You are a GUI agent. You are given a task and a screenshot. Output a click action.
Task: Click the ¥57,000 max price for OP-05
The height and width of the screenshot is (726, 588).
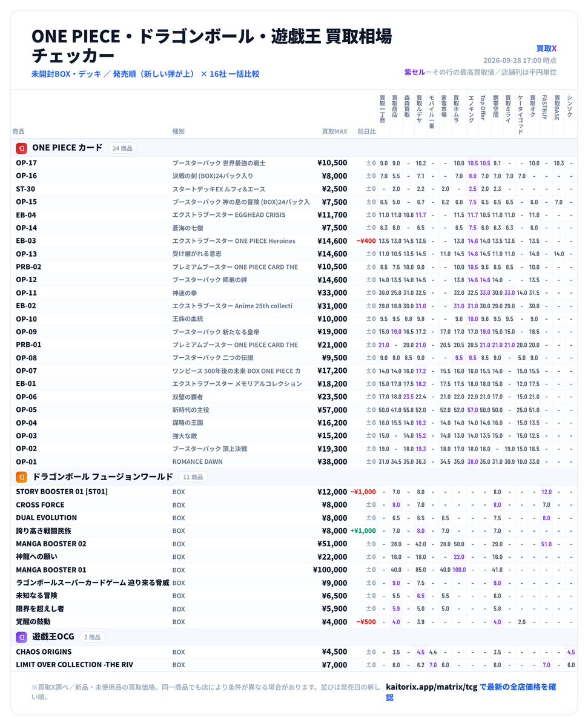332,410
